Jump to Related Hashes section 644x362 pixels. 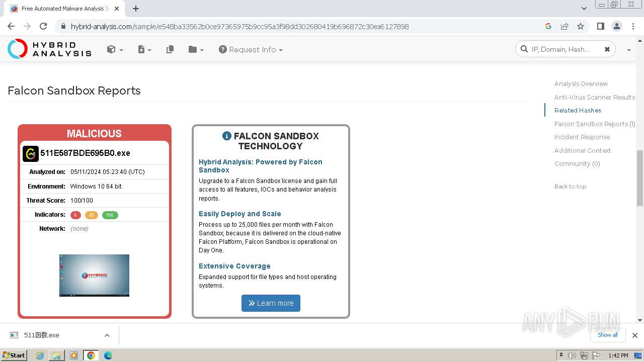pos(578,111)
